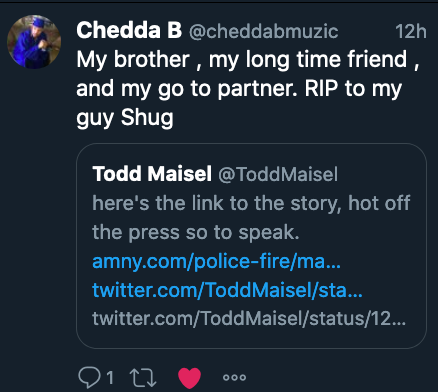View Chedda B's round profile avatar
Screen dimensions: 438x392
coord(34,42)
